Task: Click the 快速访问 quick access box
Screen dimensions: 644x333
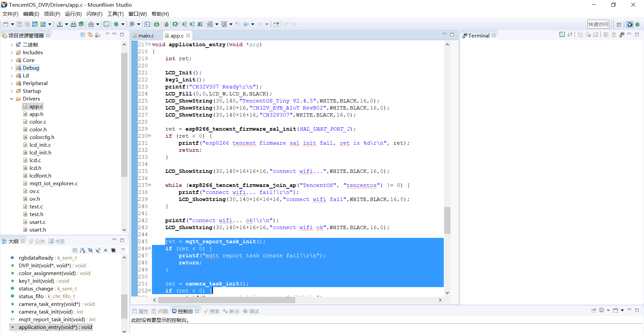Action: pyautogui.click(x=598, y=24)
